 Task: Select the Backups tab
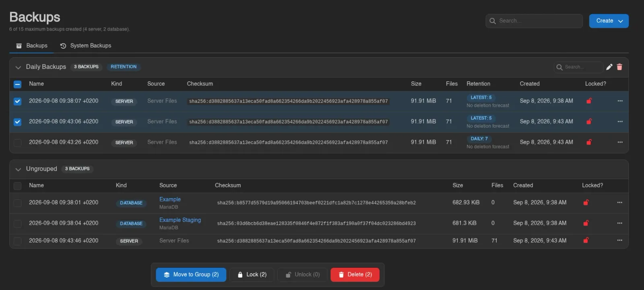32,46
